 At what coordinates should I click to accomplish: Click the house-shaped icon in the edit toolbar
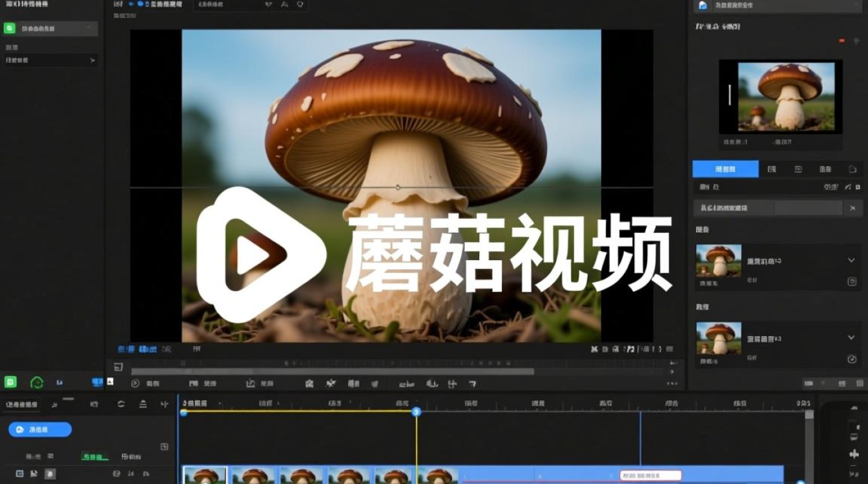[x=309, y=383]
